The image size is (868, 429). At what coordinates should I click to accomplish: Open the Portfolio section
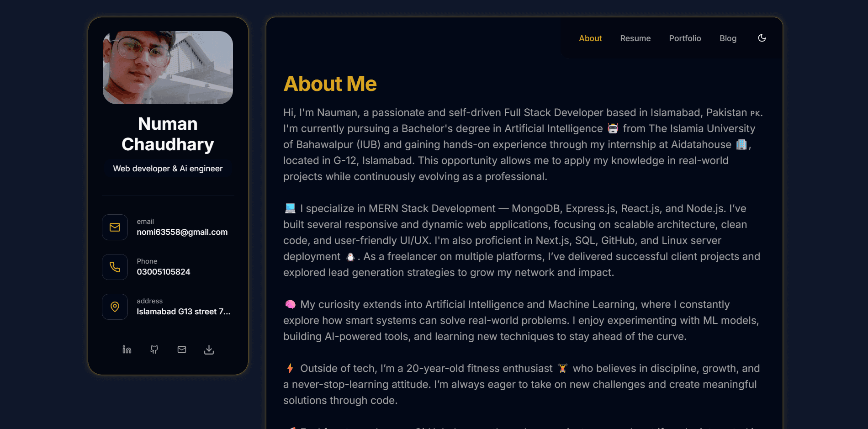(x=685, y=38)
